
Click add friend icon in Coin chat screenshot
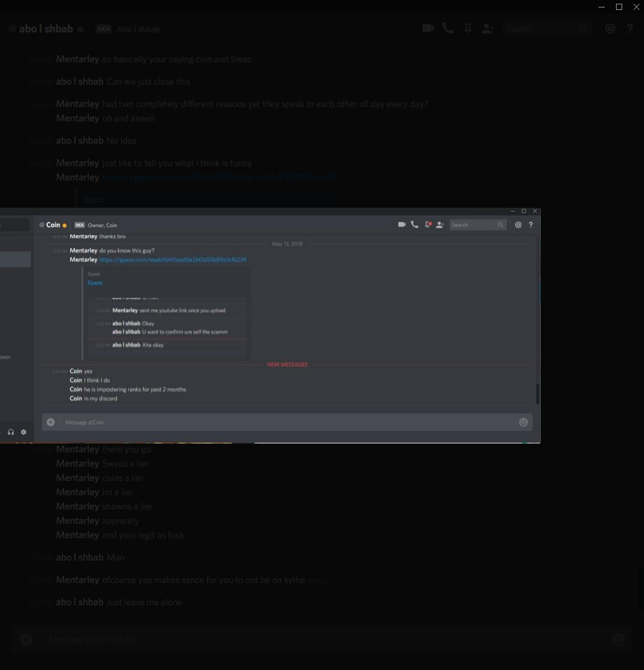click(x=440, y=225)
